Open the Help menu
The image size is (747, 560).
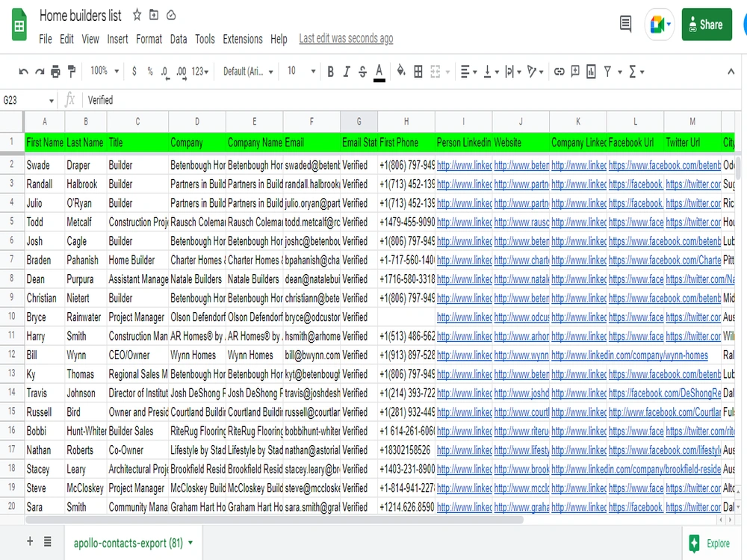pyautogui.click(x=279, y=39)
